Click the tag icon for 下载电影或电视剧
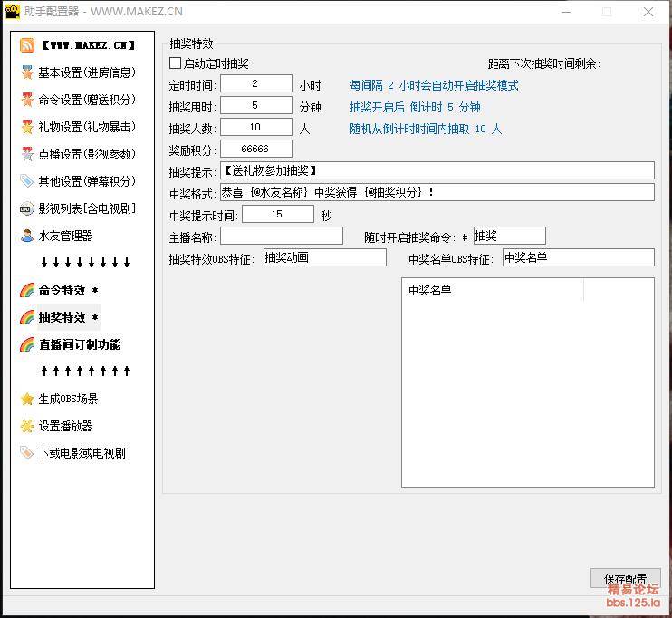 [27, 453]
